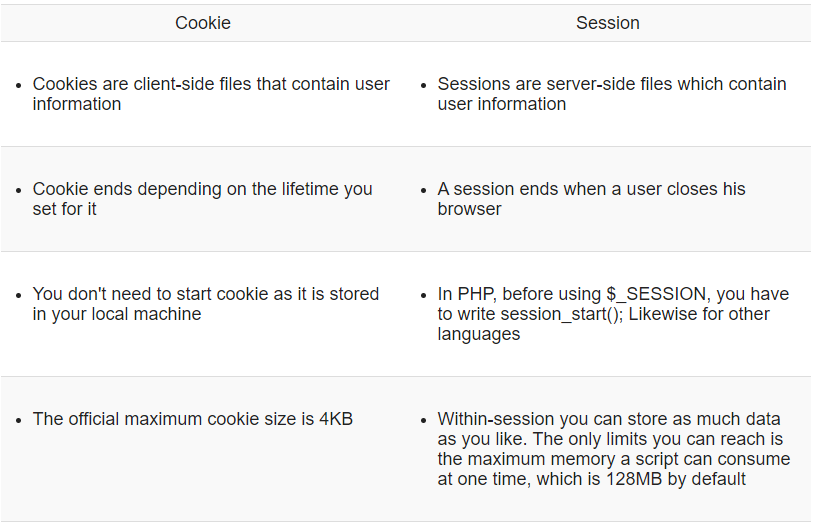Screen dimensions: 815x524
Task: Click the Cookie column header
Action: 203,23
